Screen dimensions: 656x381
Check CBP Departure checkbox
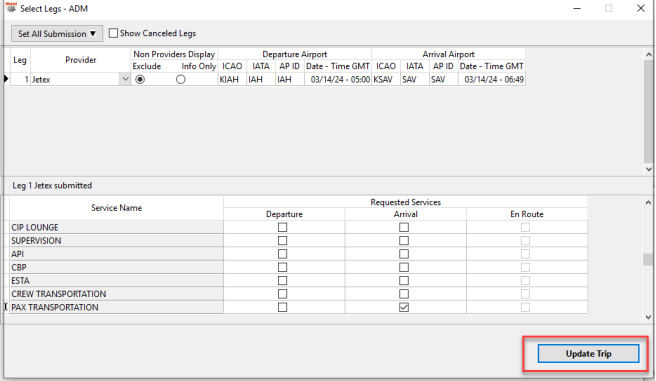(283, 267)
